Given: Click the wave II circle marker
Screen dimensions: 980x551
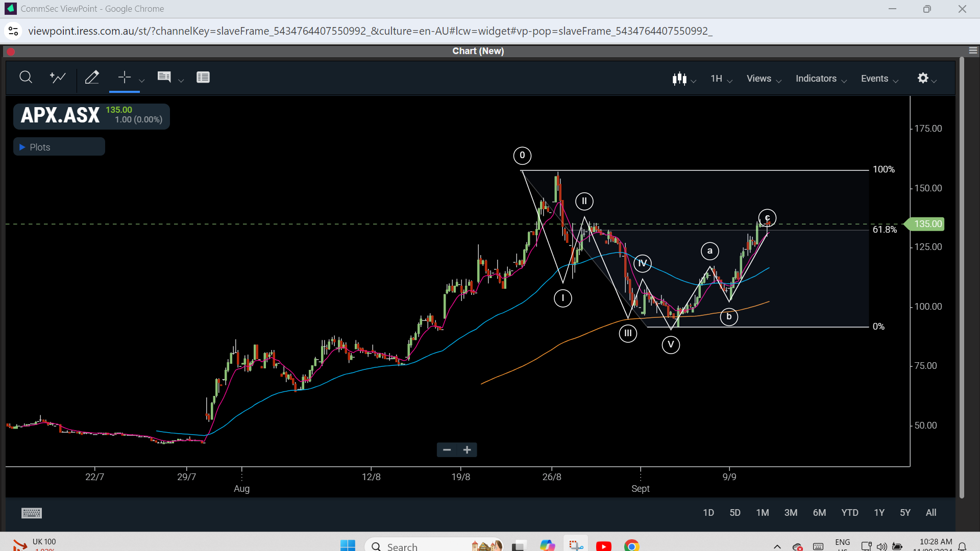Looking at the screenshot, I should (x=584, y=201).
